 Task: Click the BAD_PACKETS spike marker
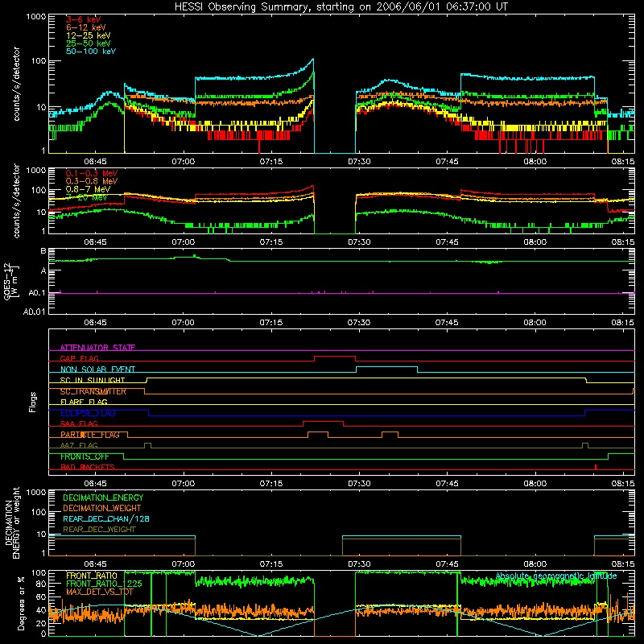[596, 467]
